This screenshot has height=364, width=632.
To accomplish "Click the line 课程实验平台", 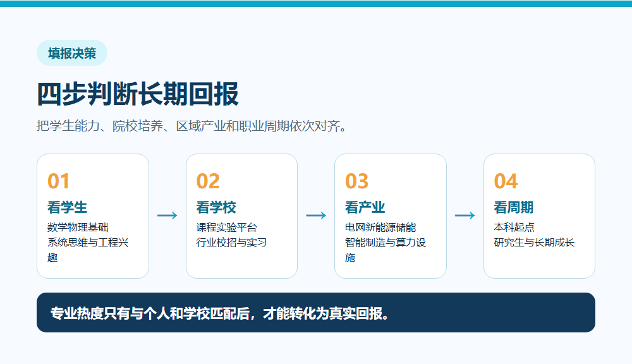I will [x=226, y=227].
